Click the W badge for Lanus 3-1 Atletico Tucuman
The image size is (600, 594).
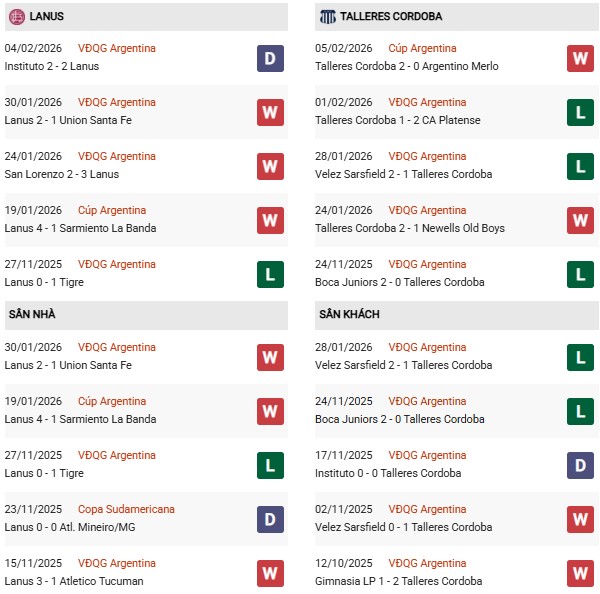click(271, 573)
